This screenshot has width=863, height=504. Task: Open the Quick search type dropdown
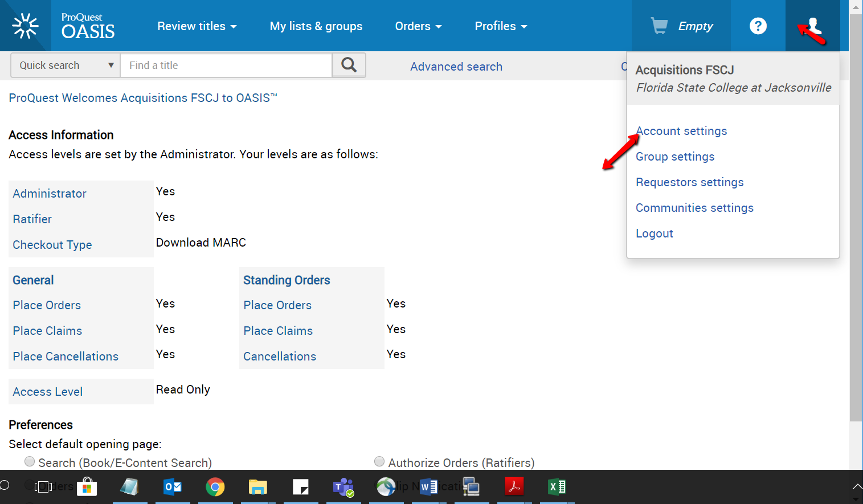tap(66, 65)
